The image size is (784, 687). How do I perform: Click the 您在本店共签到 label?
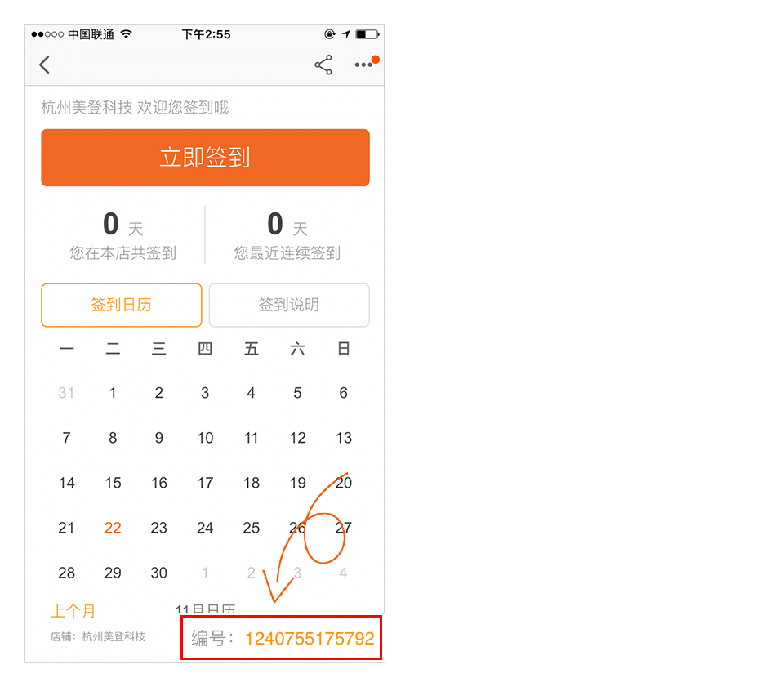[x=122, y=252]
